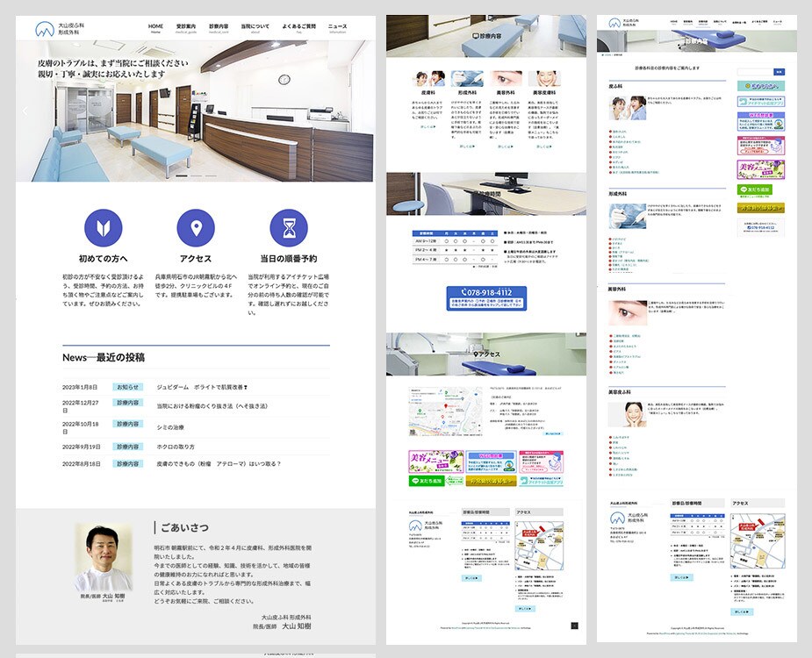Viewport: 812px width, 658px height.
Task: Click 詳しくは below the middle page footer map
Action: click(525, 609)
